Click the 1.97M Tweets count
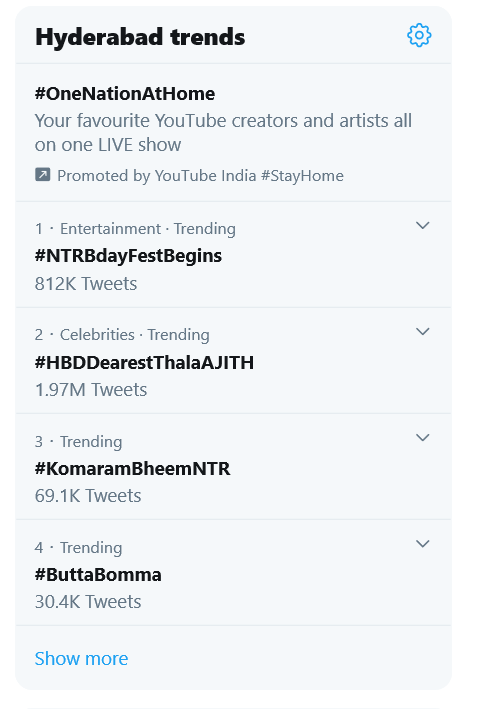Viewport: 489px width, 709px height. (x=91, y=390)
